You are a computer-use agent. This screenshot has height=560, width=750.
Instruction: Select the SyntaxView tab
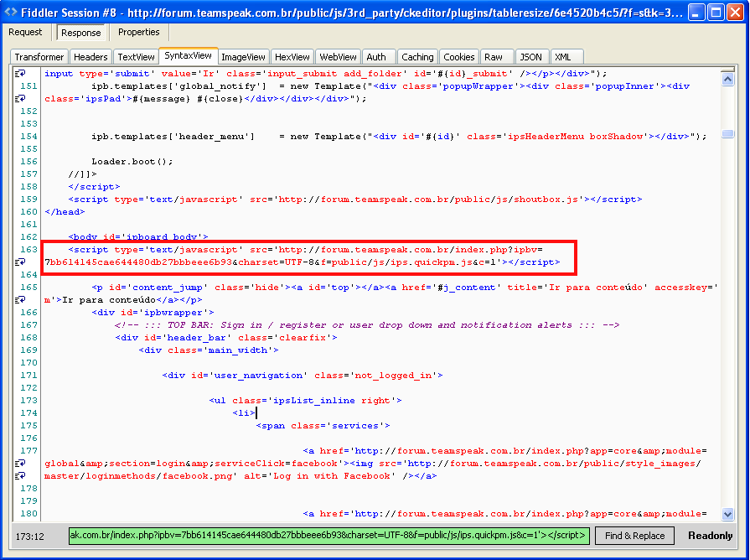pyautogui.click(x=188, y=55)
